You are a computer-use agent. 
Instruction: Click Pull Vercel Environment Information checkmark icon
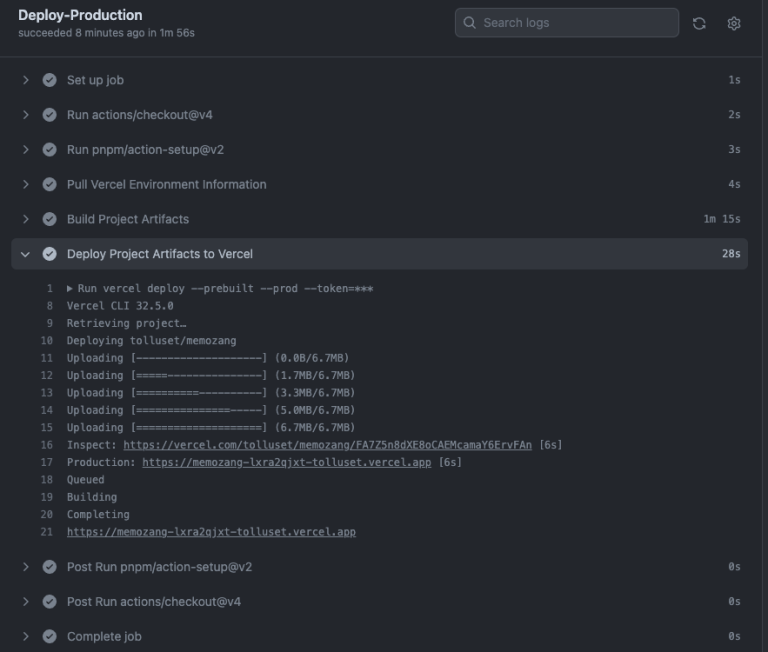point(49,184)
